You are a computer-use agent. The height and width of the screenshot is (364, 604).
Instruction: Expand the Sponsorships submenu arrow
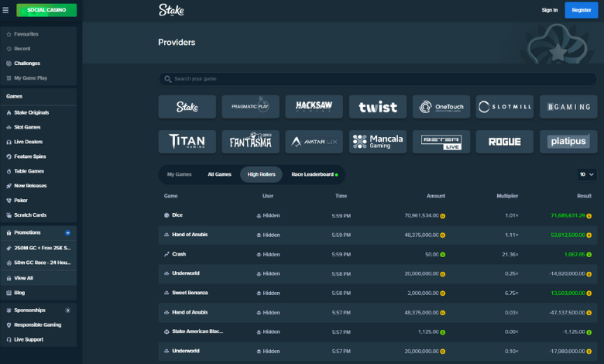pos(67,310)
